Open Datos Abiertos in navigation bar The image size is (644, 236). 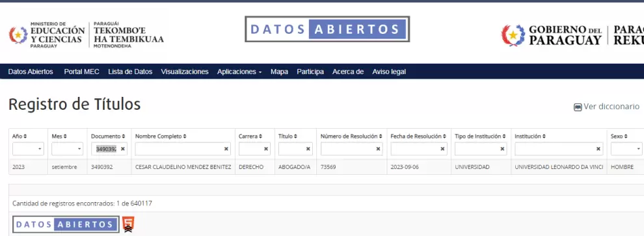point(31,72)
